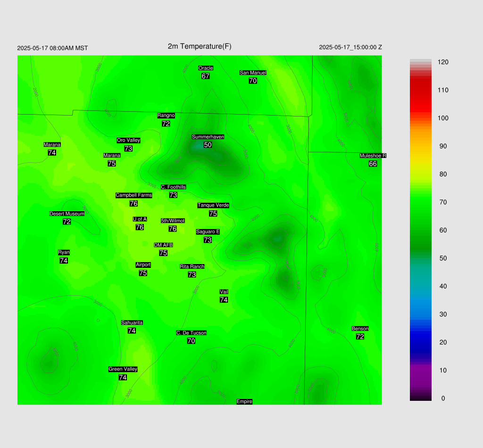This screenshot has width=483, height=448.
Task: Select the Desert Museum station label
Action: pyautogui.click(x=67, y=214)
